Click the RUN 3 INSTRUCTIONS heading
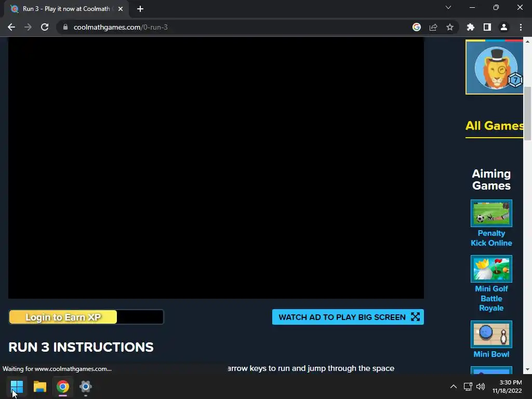The width and height of the screenshot is (532, 399). point(81,347)
